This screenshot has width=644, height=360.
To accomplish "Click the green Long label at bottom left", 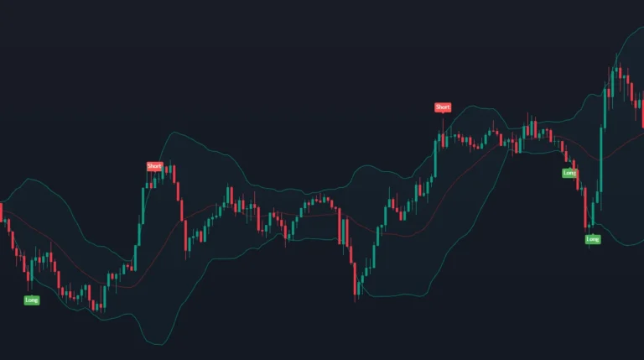I will [x=32, y=300].
